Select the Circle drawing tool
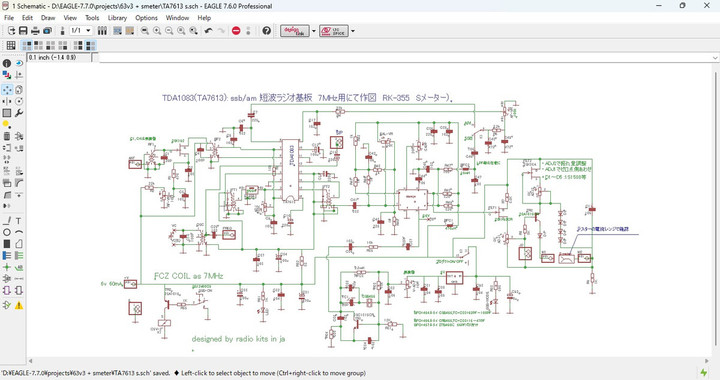The height and width of the screenshot is (380, 720). 7,232
